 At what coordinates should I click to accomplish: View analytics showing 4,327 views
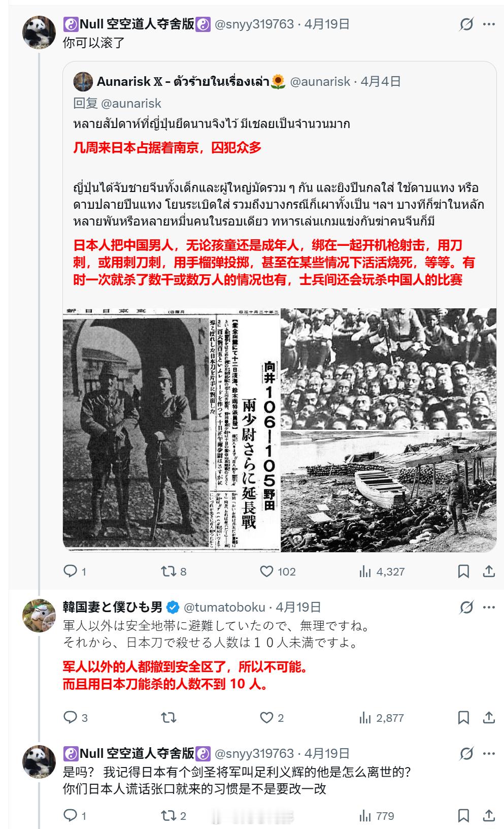coord(382,571)
